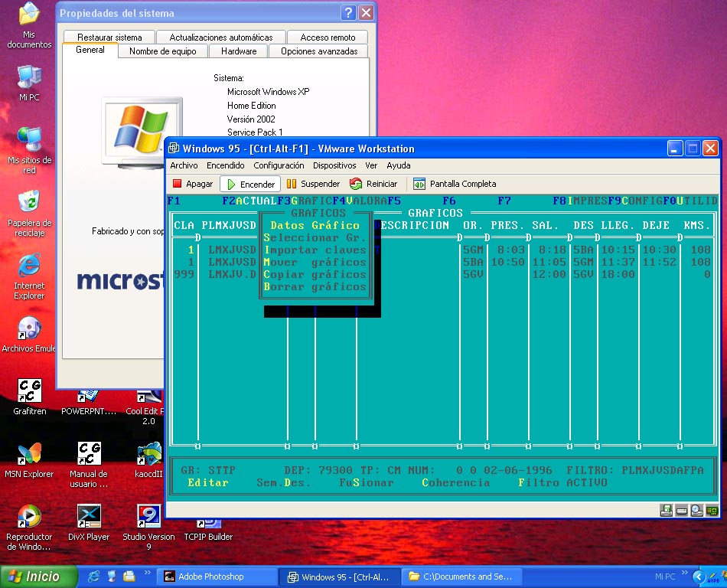Select the Internet Explorer desktop icon

tap(29, 276)
